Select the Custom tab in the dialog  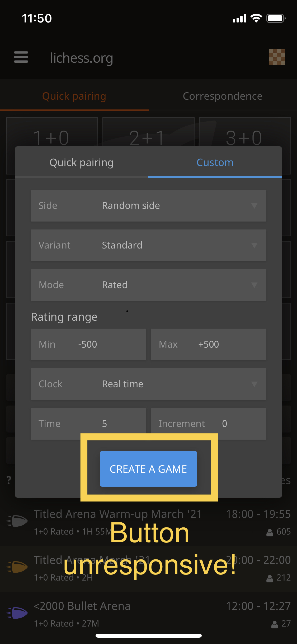pos(215,162)
